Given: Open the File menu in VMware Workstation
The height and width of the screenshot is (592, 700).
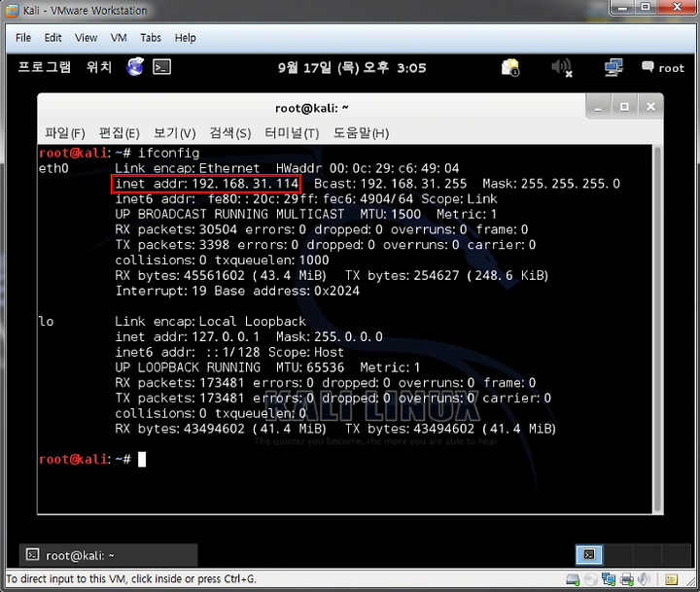Looking at the screenshot, I should coord(23,38).
